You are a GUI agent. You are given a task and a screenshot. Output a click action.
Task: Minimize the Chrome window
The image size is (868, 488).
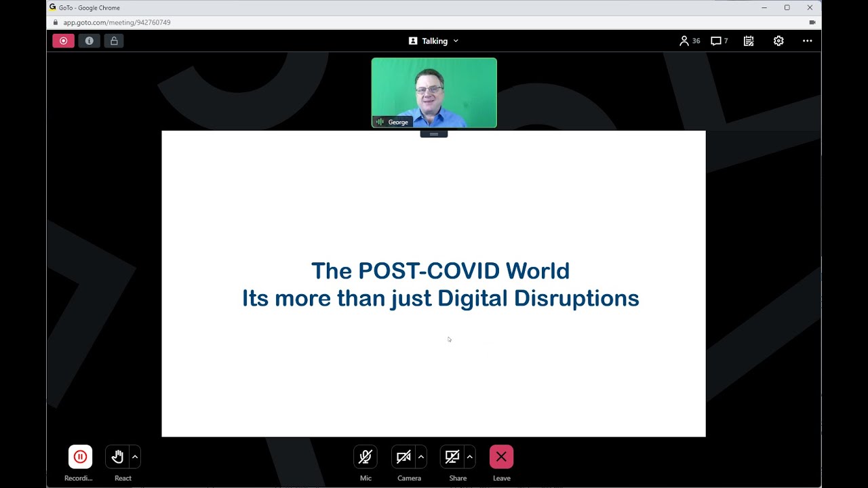(x=764, y=7)
